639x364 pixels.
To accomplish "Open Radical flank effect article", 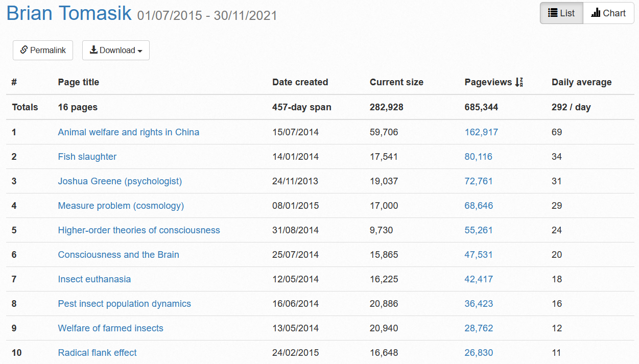I will click(x=97, y=353).
